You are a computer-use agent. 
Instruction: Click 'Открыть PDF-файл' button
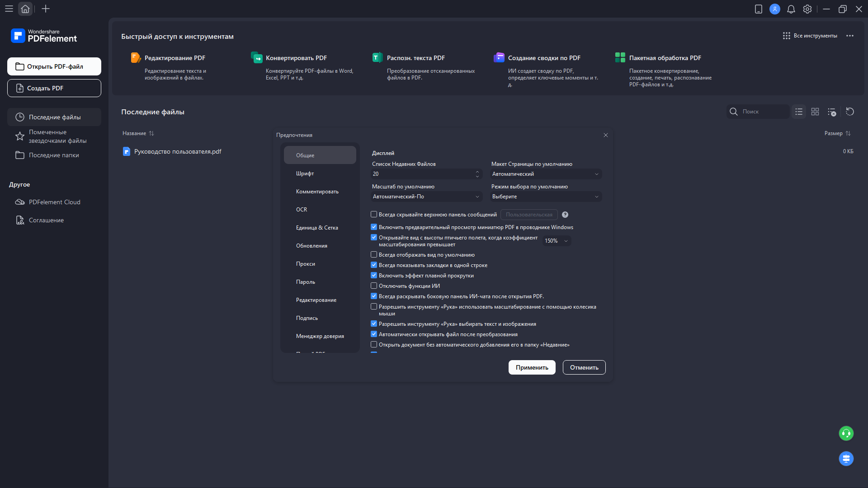[54, 66]
